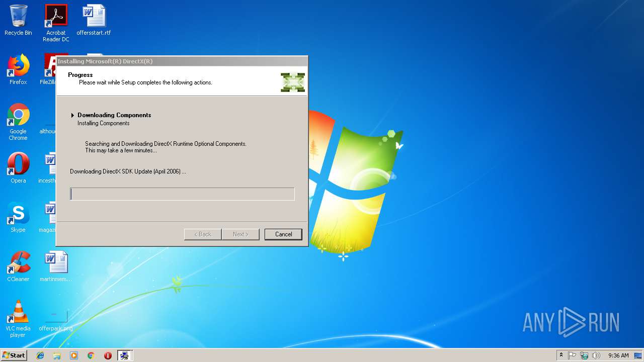Screen dimensions: 644x362
Task: Click the download progress bar
Action: tap(182, 194)
